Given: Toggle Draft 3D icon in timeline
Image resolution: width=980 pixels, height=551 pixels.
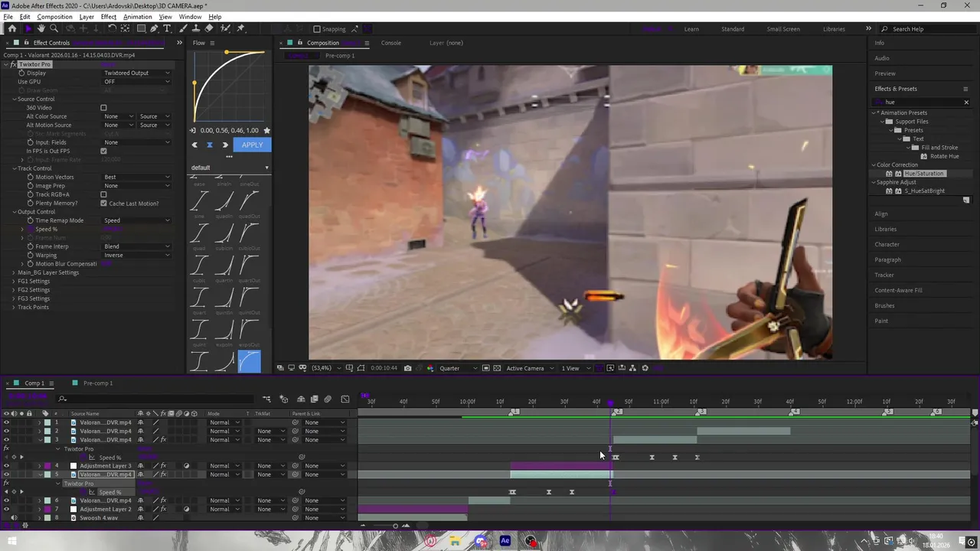Looking at the screenshot, I should [284, 399].
